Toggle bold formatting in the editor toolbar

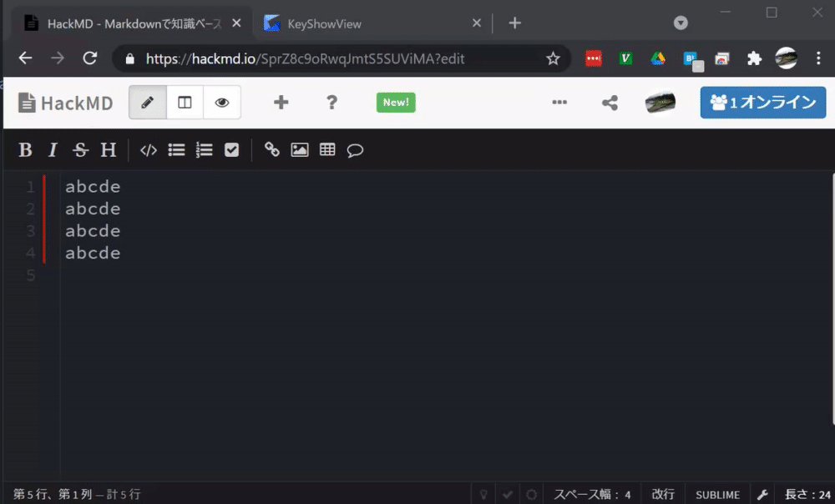coord(24,150)
